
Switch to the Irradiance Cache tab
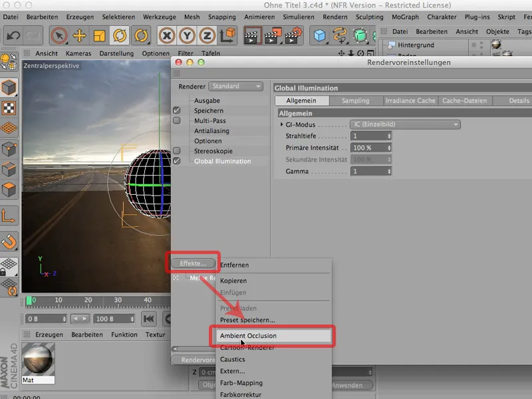pyautogui.click(x=410, y=101)
